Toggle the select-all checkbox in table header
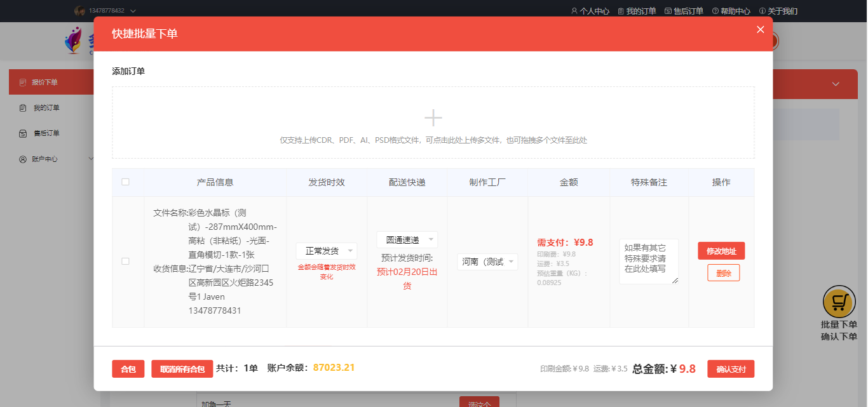Screen dimensions: 868x407 tap(125, 182)
